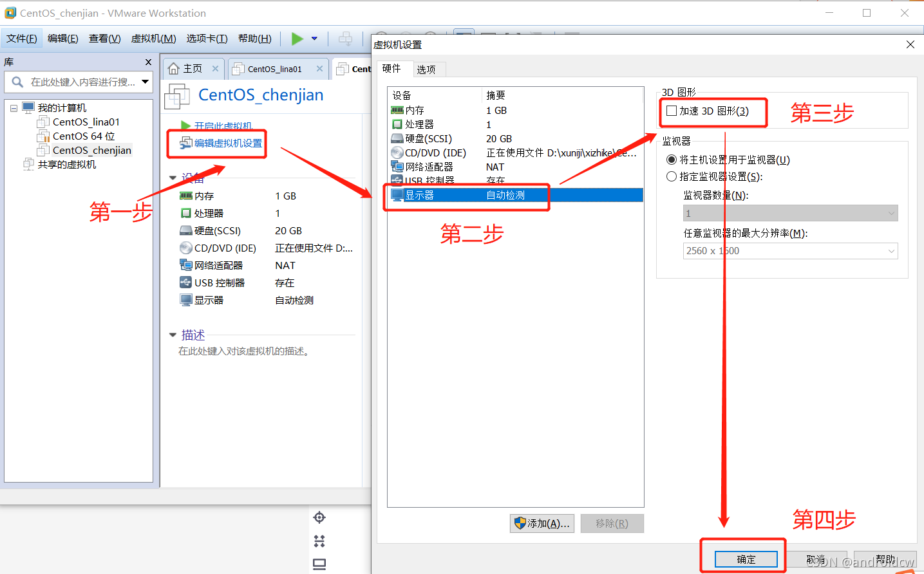
Task: Click the large VM icon beside CentOS_chenjian title
Action: tap(177, 96)
